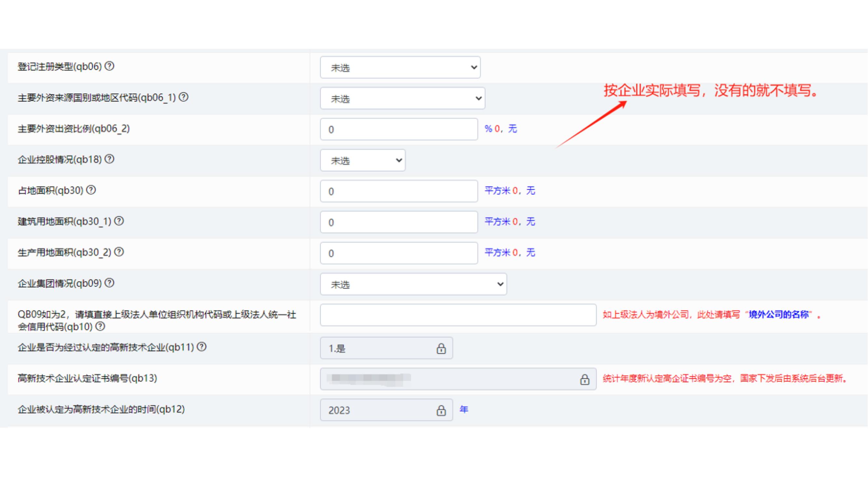The image size is (868, 488).
Task: Click lock icon in the 2023 year field
Action: (441, 410)
